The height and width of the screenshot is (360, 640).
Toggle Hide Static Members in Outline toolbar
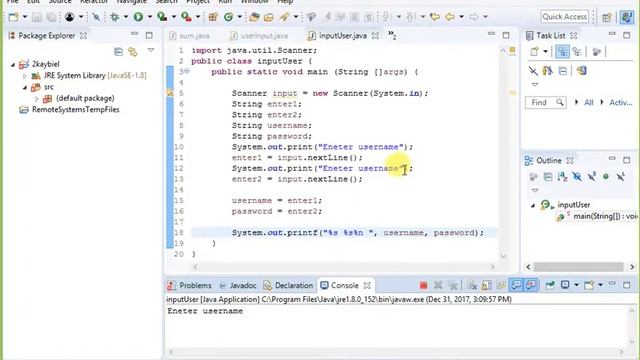pyautogui.click(x=591, y=177)
